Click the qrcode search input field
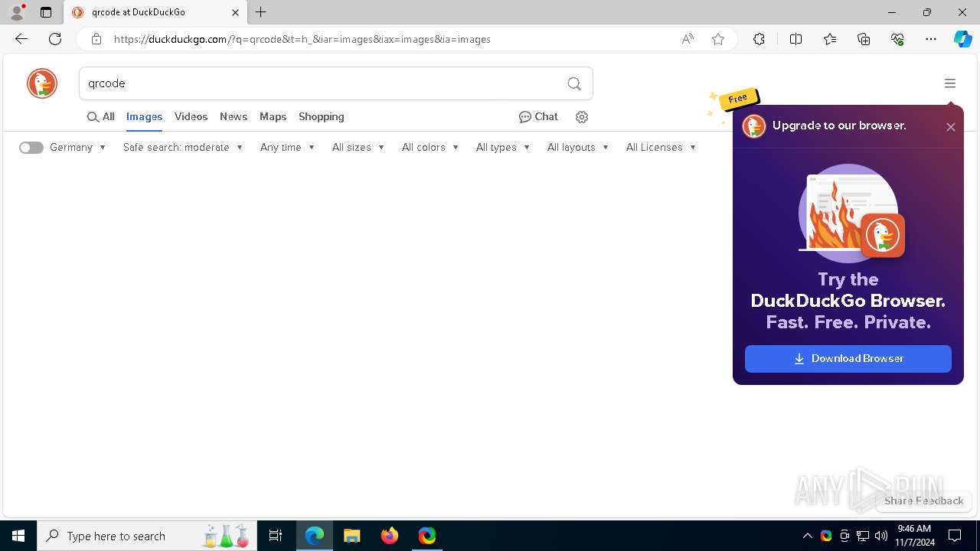 pyautogui.click(x=322, y=83)
